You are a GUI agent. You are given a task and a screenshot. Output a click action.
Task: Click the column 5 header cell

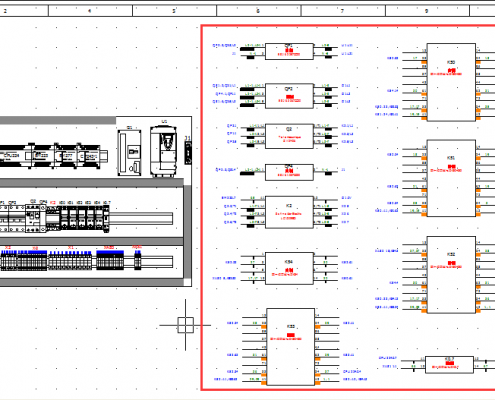coord(174,11)
